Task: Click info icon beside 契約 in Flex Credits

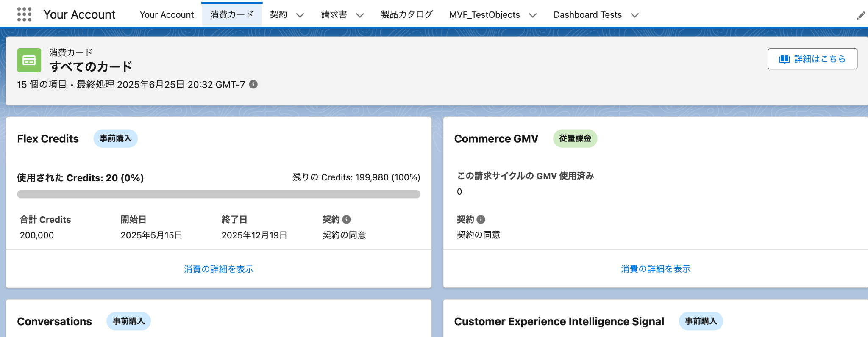Action: pos(347,219)
